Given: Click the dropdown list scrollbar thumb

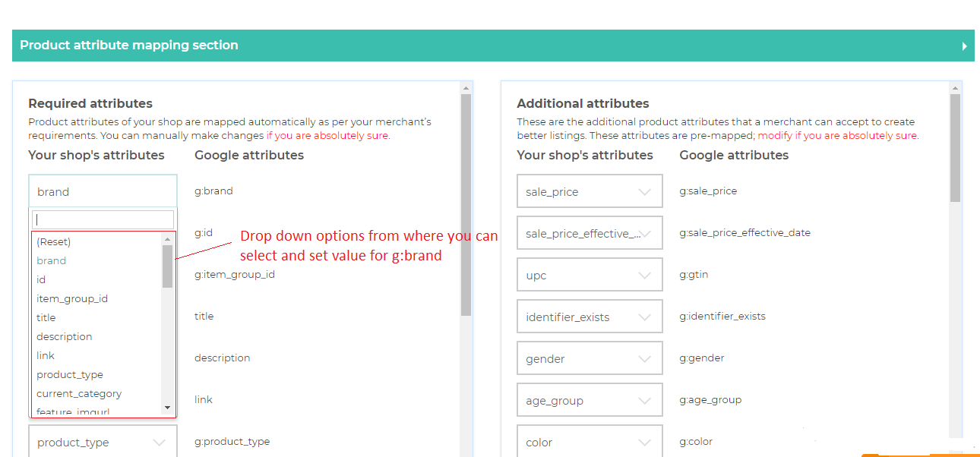Looking at the screenshot, I should pyautogui.click(x=167, y=266).
